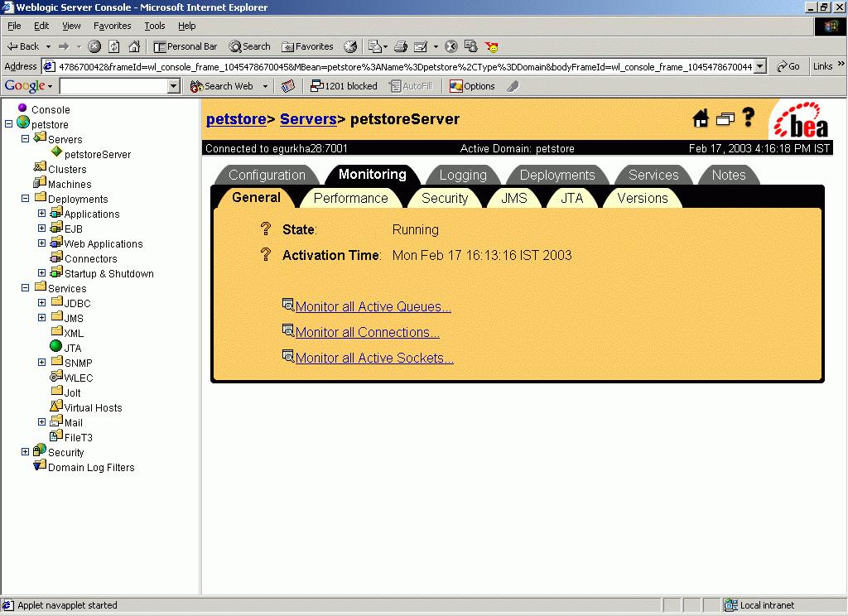Open the address bar dropdown
The image size is (848, 616).
(x=760, y=66)
